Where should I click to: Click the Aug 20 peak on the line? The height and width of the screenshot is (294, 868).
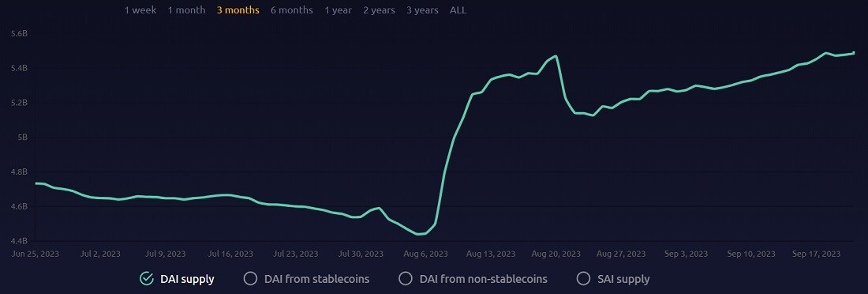click(x=556, y=56)
